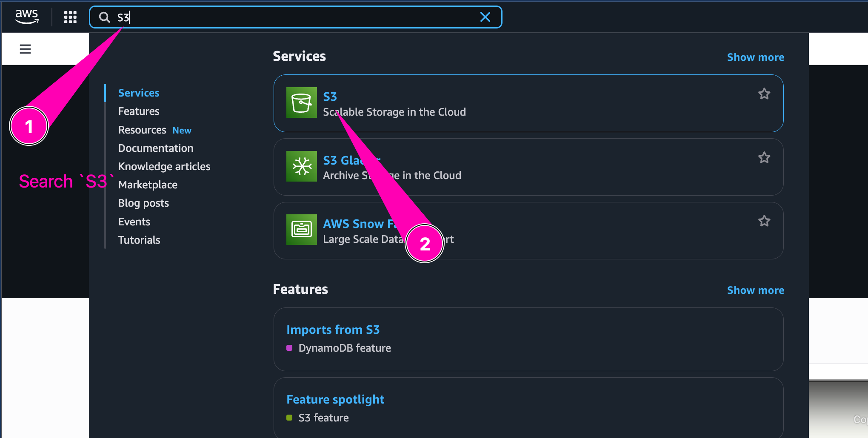Click the AWS logo home icon
Screen dimensions: 868x438
[x=27, y=17]
